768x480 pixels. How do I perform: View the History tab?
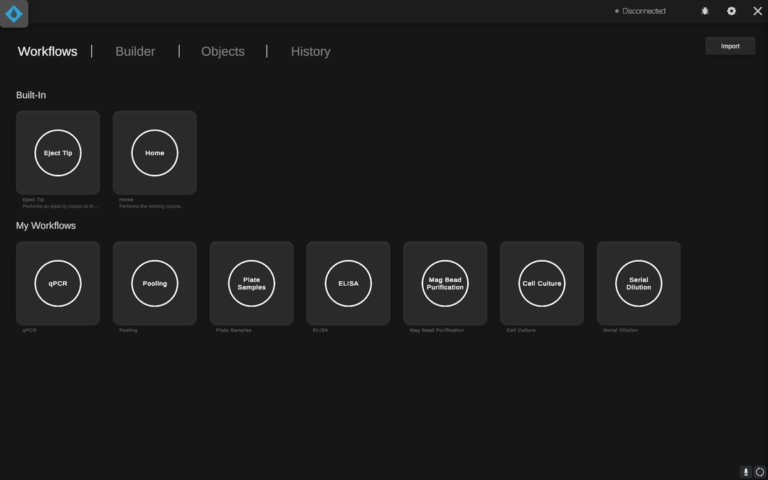[x=310, y=51]
